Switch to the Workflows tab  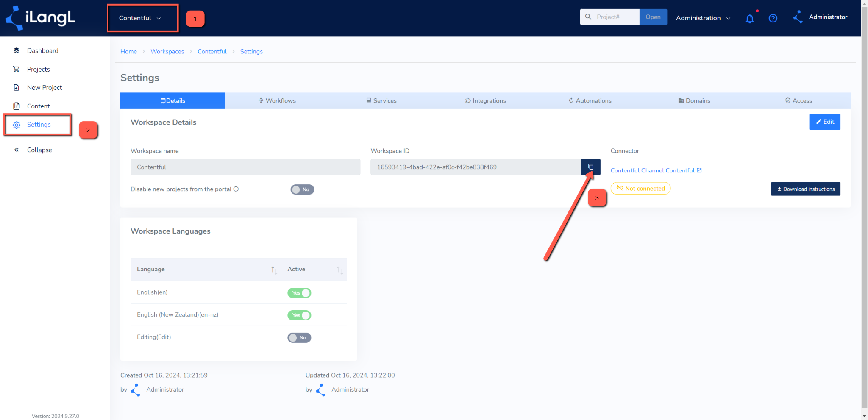[x=277, y=100]
